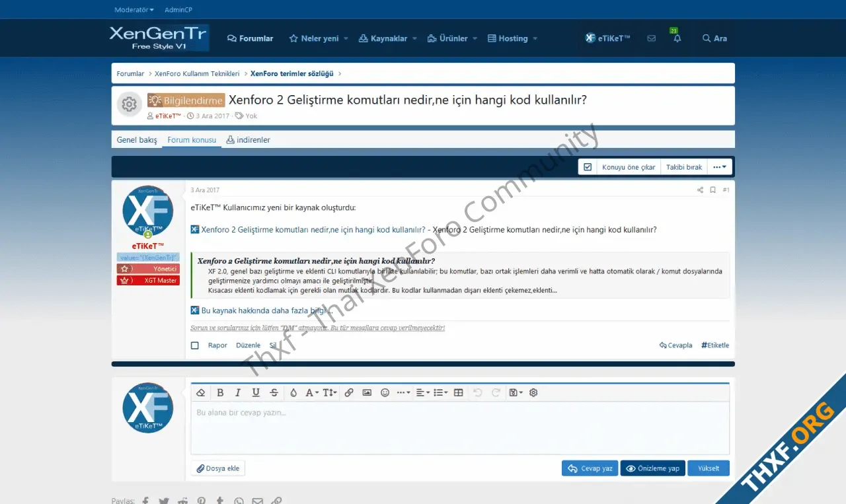Click the AdminCP link
Viewport: 846px width, 504px height.
tap(178, 10)
